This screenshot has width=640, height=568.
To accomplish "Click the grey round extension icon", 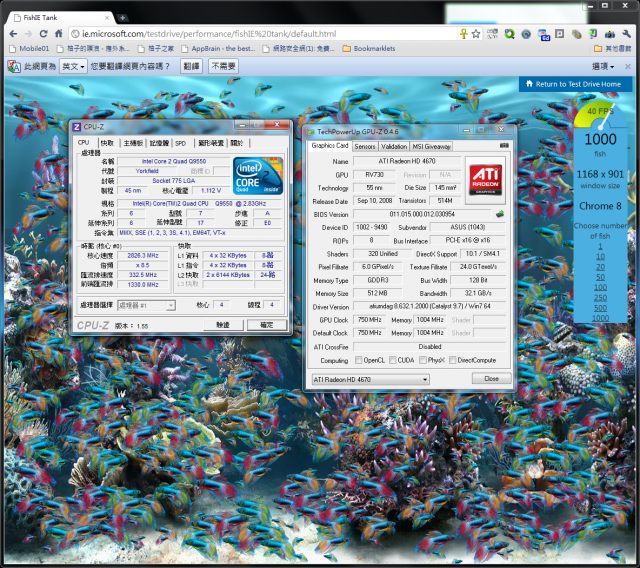I will [x=526, y=34].
